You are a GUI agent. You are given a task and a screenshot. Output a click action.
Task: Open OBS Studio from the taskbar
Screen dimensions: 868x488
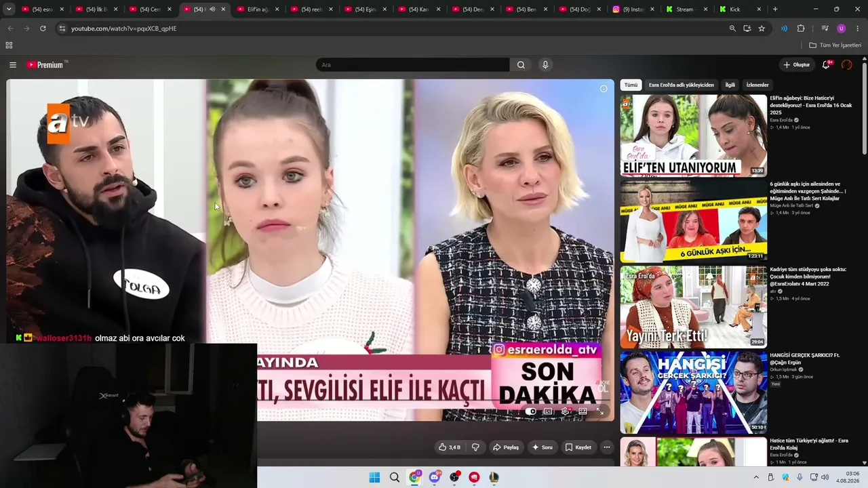point(454,478)
